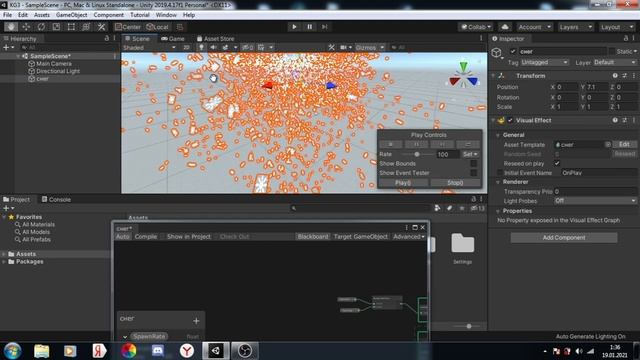Toggle the Static checkbox
The image size is (640, 360).
click(x=611, y=51)
